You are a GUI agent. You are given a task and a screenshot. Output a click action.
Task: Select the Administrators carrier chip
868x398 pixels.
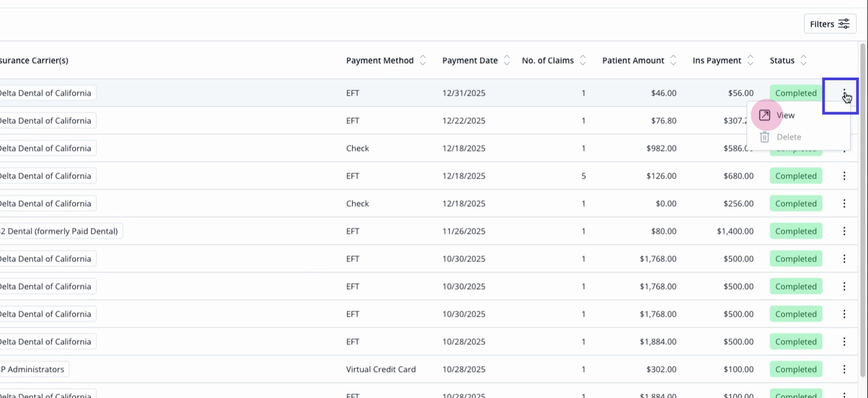pos(34,369)
